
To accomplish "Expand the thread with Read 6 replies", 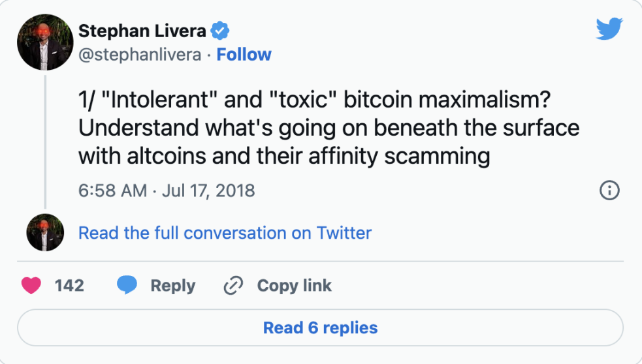I will (x=320, y=327).
